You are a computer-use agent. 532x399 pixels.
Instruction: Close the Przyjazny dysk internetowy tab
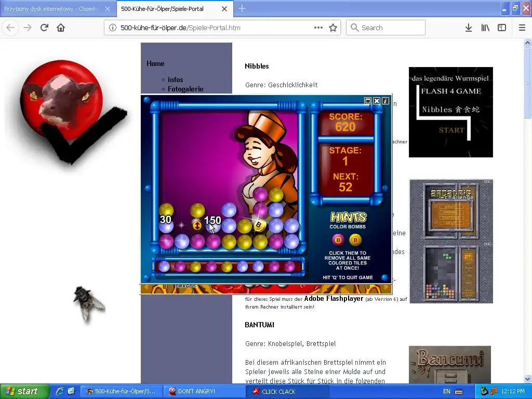click(x=107, y=9)
